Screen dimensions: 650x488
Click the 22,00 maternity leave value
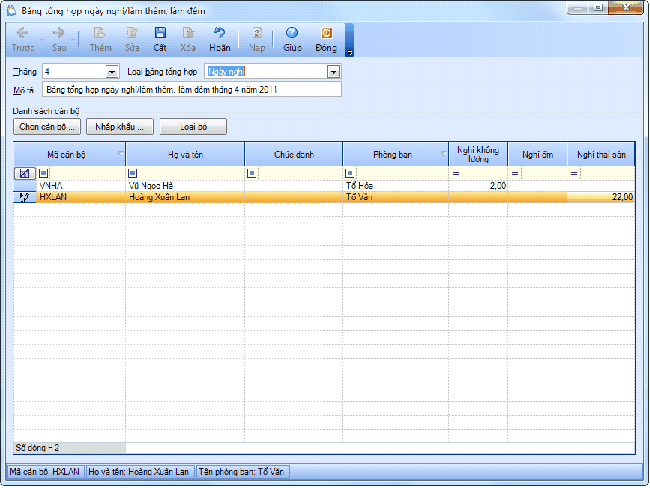pyautogui.click(x=622, y=197)
